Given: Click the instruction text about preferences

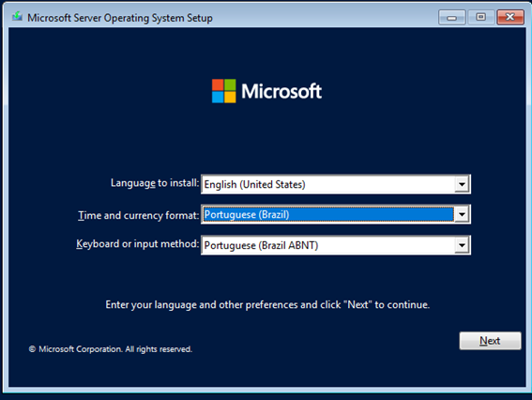Looking at the screenshot, I should pyautogui.click(x=267, y=305).
